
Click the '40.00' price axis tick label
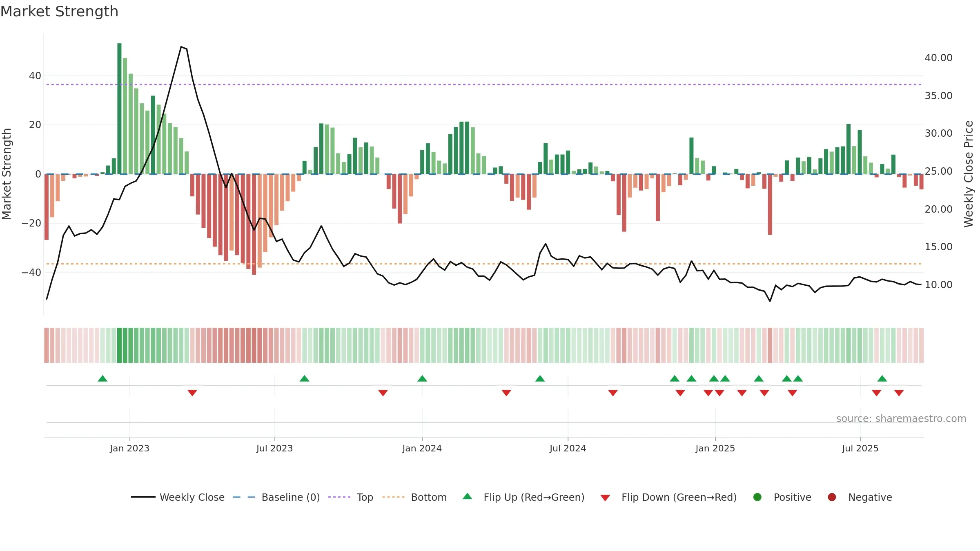coord(938,58)
